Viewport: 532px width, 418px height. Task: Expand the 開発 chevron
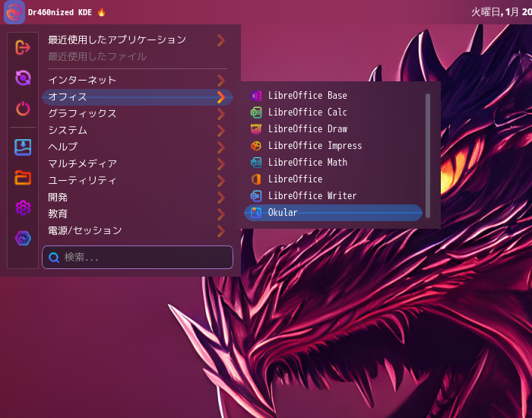point(221,197)
